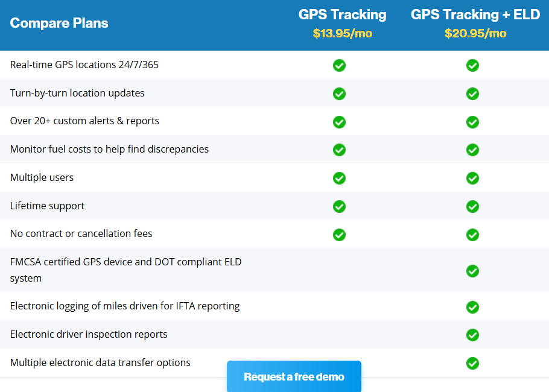Toggle the checkmark for No contract or cancellation fees
The image size is (549, 392).
pos(339,235)
